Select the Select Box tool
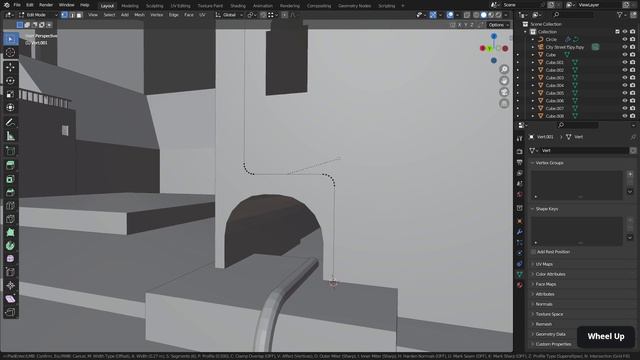 tap(11, 39)
